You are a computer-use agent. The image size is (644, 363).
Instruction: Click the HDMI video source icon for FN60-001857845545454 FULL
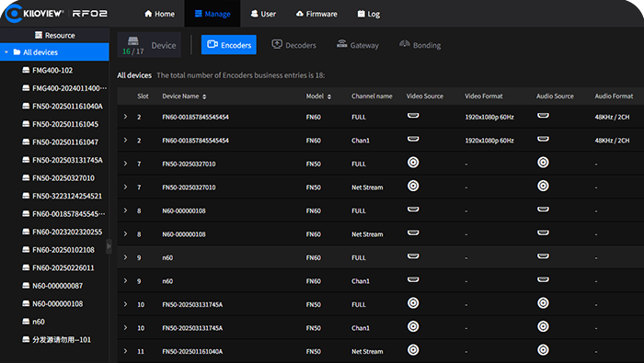[x=413, y=116]
